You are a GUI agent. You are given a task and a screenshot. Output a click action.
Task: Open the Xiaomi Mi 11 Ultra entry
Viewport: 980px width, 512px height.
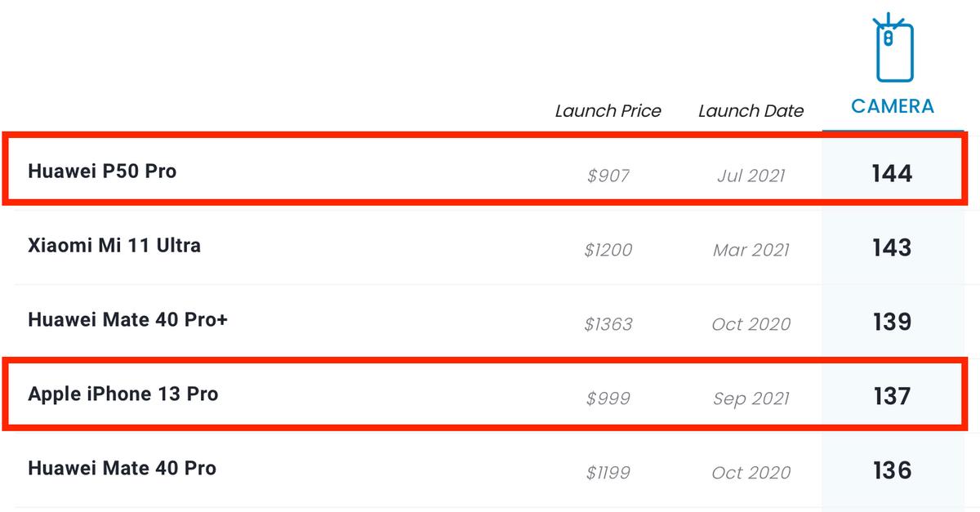coord(114,246)
